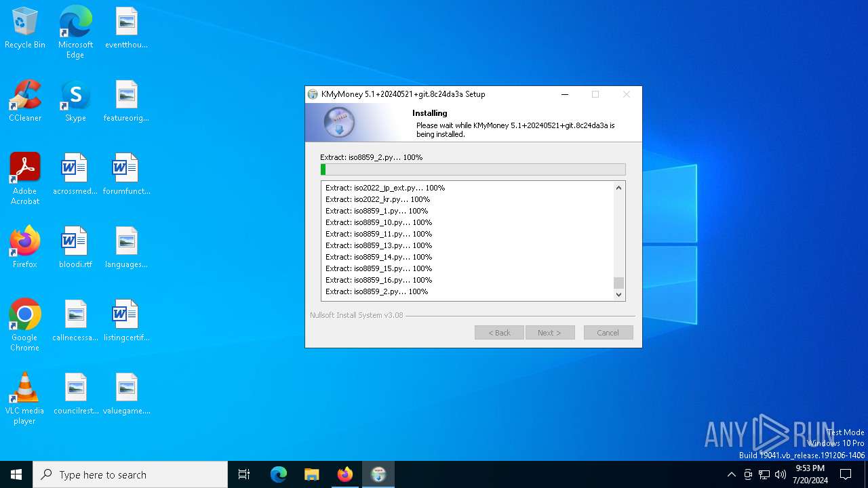Show hidden system tray icons
The width and height of the screenshot is (868, 488).
coord(731,474)
